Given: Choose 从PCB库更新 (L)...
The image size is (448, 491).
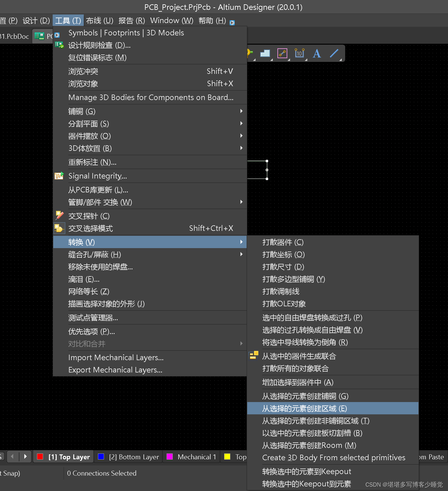Looking at the screenshot, I should pyautogui.click(x=150, y=190).
